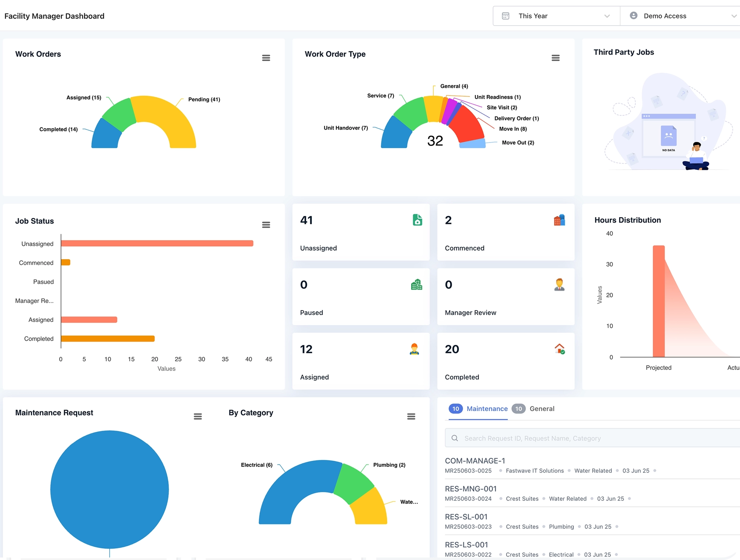The height and width of the screenshot is (560, 740).
Task: Open the Job Status panel menu icon
Action: [x=266, y=224]
